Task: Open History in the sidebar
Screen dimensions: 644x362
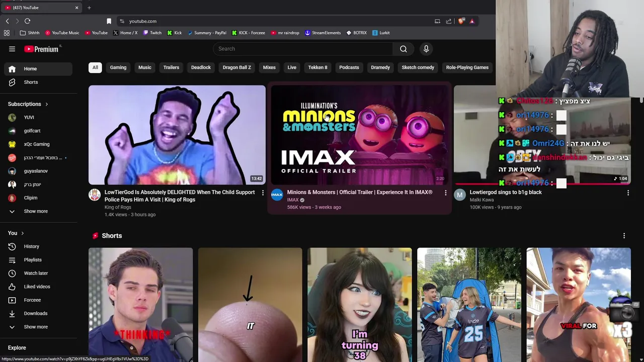Action: 38,246
